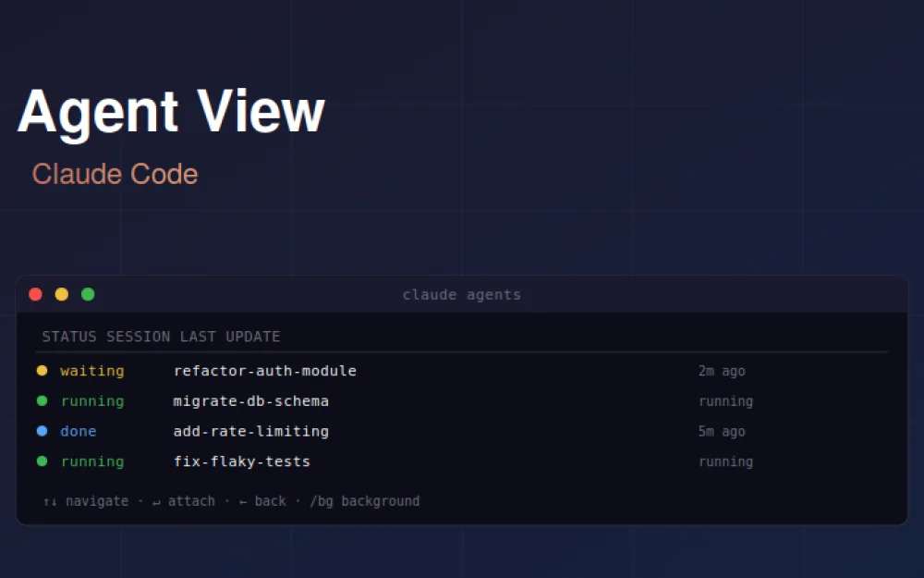Select the refactor-auth-module session
Viewport: 924px width, 578px height.
[x=264, y=371]
